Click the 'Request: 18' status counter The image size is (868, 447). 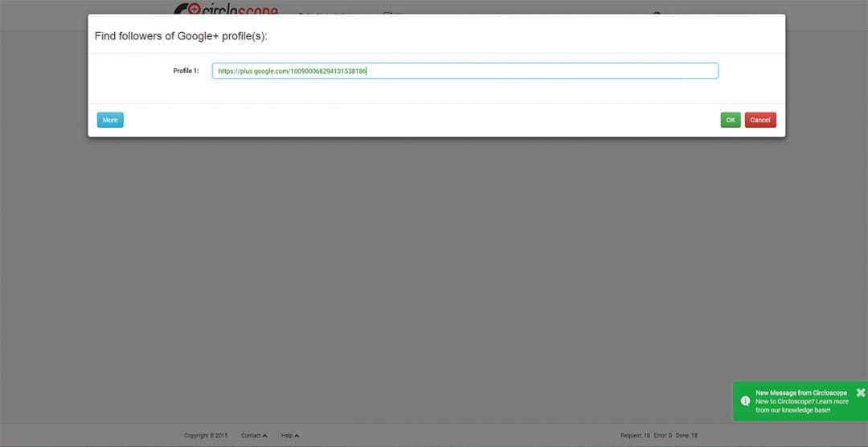(635, 436)
